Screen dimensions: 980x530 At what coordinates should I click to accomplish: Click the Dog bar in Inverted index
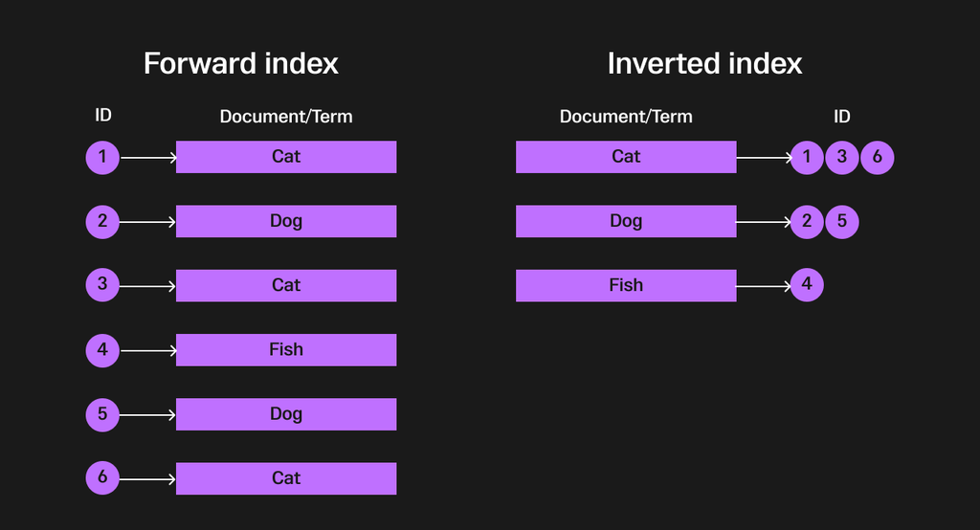click(626, 221)
